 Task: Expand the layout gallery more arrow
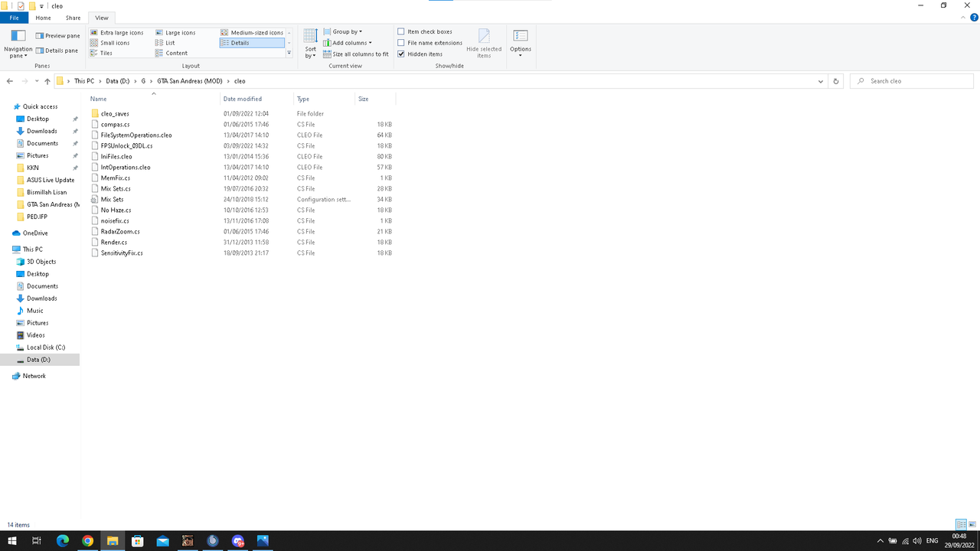click(x=289, y=53)
